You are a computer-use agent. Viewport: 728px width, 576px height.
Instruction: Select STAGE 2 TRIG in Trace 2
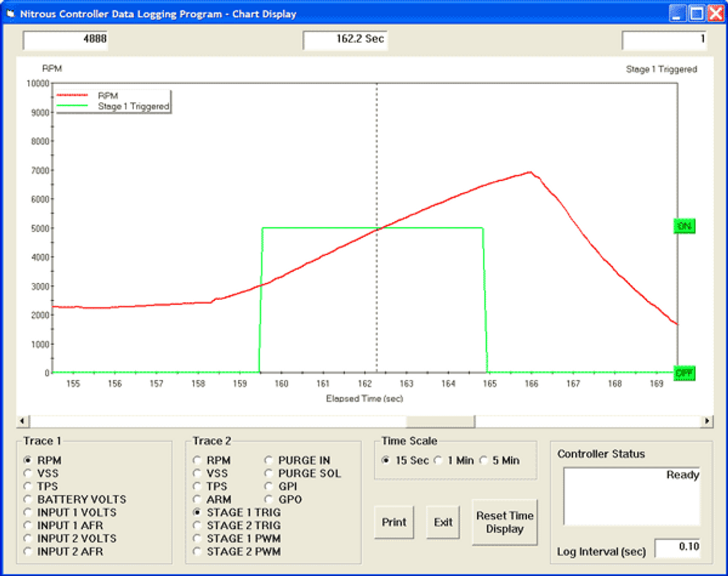pos(197,525)
